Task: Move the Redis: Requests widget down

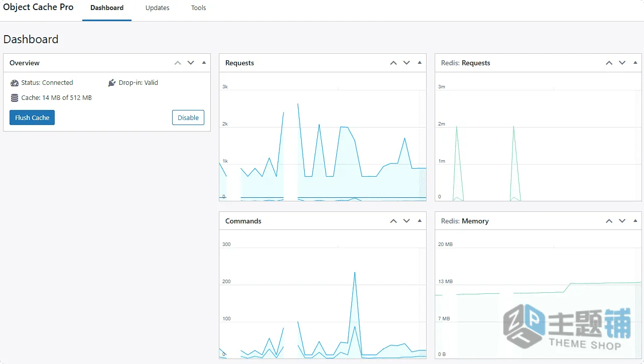Action: click(622, 63)
